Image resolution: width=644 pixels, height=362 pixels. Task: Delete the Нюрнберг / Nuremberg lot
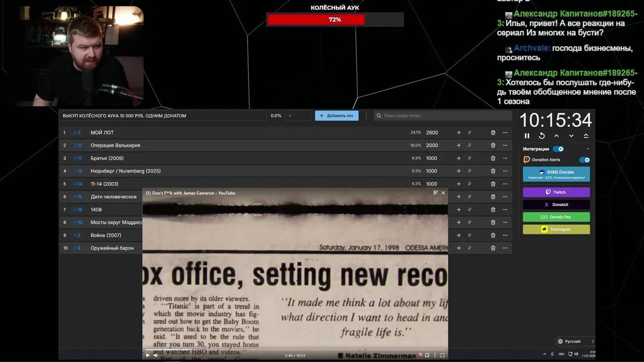click(x=493, y=171)
